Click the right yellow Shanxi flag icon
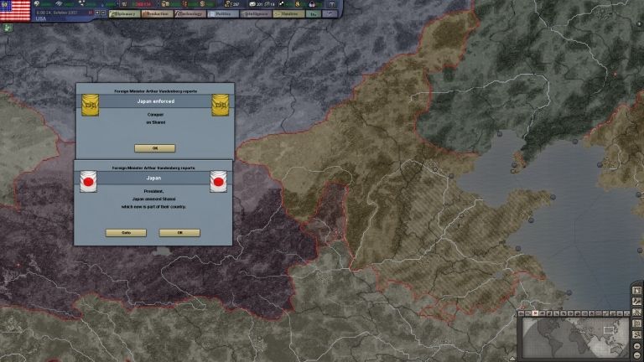 click(221, 105)
